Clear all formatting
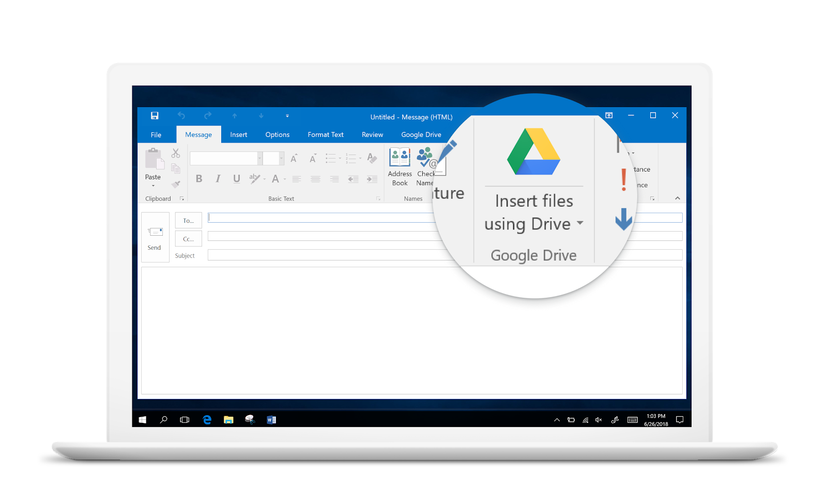 coord(372,158)
